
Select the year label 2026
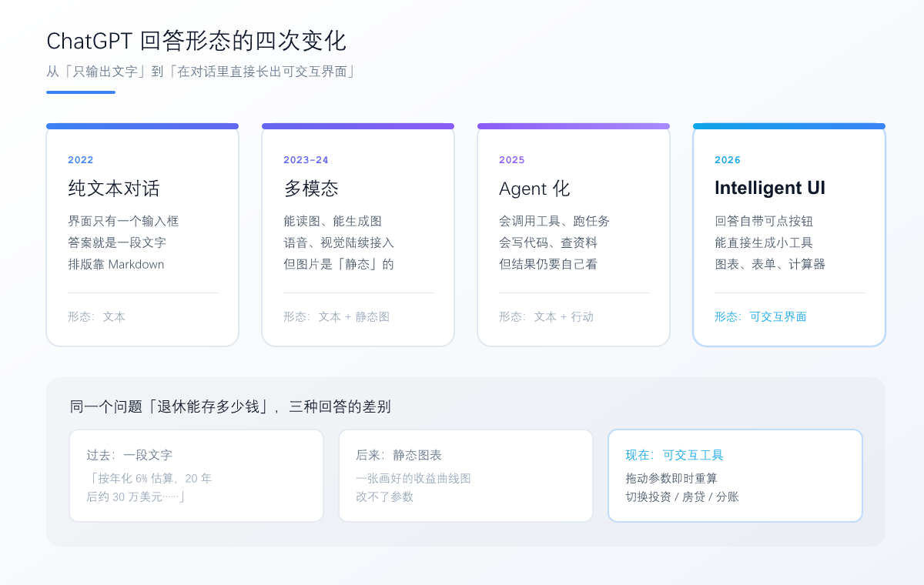coord(728,160)
